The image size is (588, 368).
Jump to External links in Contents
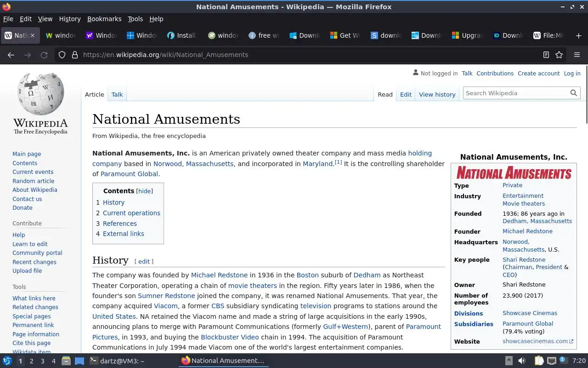[x=124, y=234]
